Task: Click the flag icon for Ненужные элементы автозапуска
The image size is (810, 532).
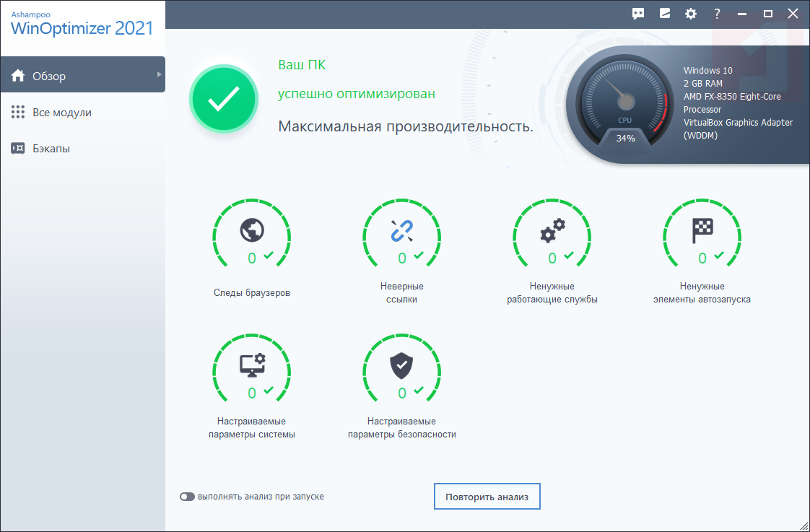Action: pos(702,231)
